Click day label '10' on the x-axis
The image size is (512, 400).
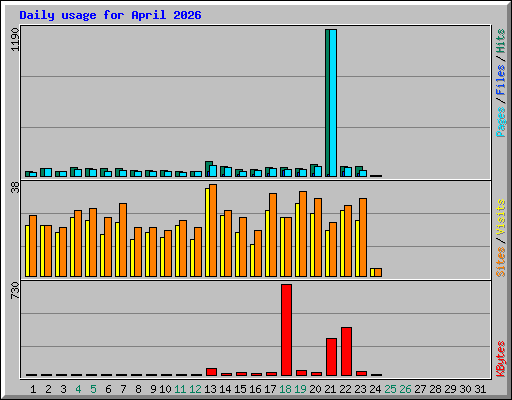(x=165, y=389)
